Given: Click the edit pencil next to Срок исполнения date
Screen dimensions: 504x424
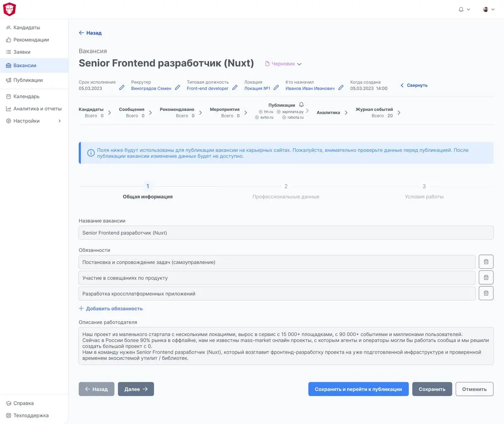Looking at the screenshot, I should 122,88.
